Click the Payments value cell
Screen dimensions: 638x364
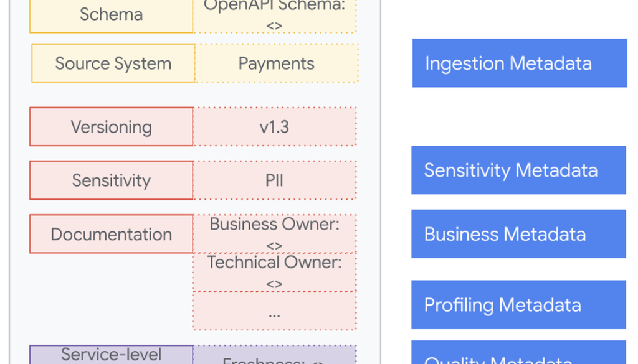click(277, 63)
